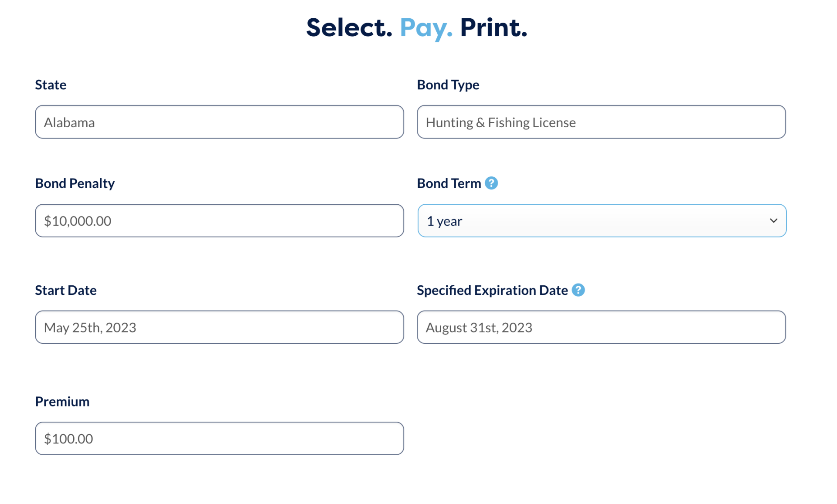The width and height of the screenshot is (837, 504).
Task: Expand the Bond Term dropdown chevron
Action: tap(773, 221)
